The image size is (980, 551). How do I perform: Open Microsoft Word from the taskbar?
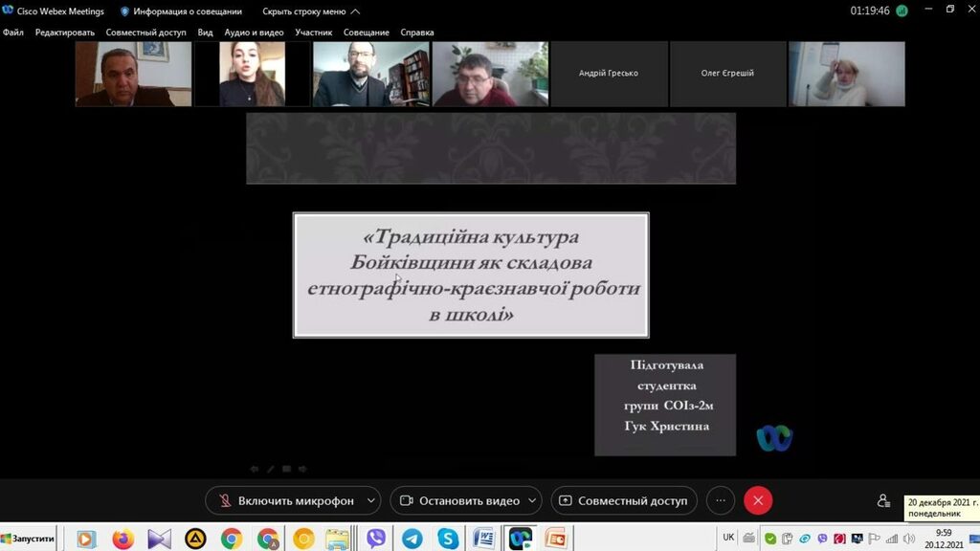coord(484,539)
